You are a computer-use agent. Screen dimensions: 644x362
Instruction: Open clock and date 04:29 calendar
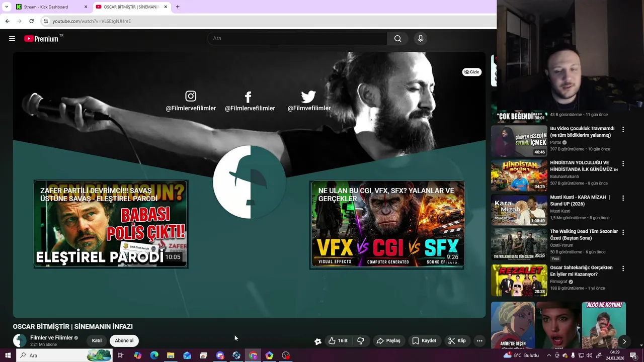pos(615,355)
